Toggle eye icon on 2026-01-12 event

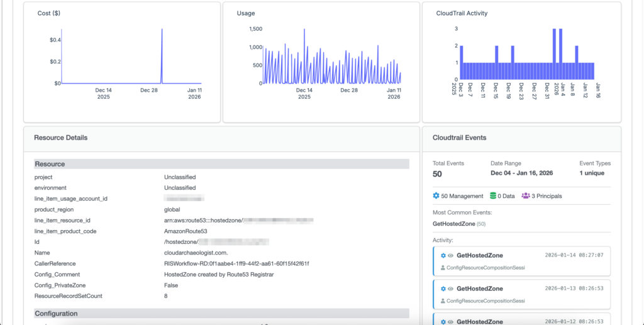pyautogui.click(x=450, y=322)
